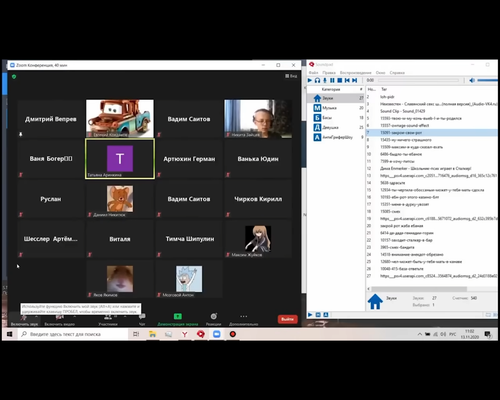
Task: Mute Soundpad with the speaker icon
Action: coord(472,80)
